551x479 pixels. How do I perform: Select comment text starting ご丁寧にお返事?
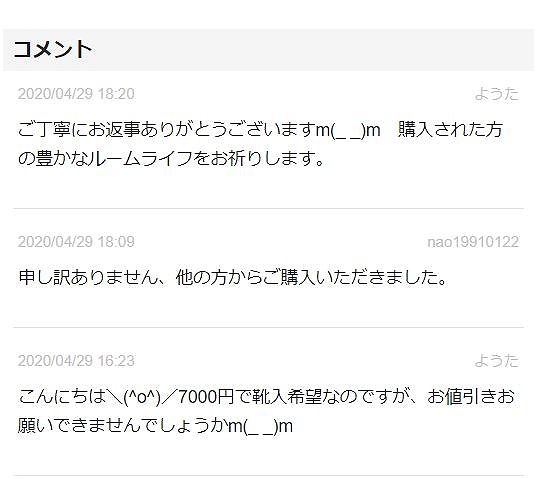[261, 144]
